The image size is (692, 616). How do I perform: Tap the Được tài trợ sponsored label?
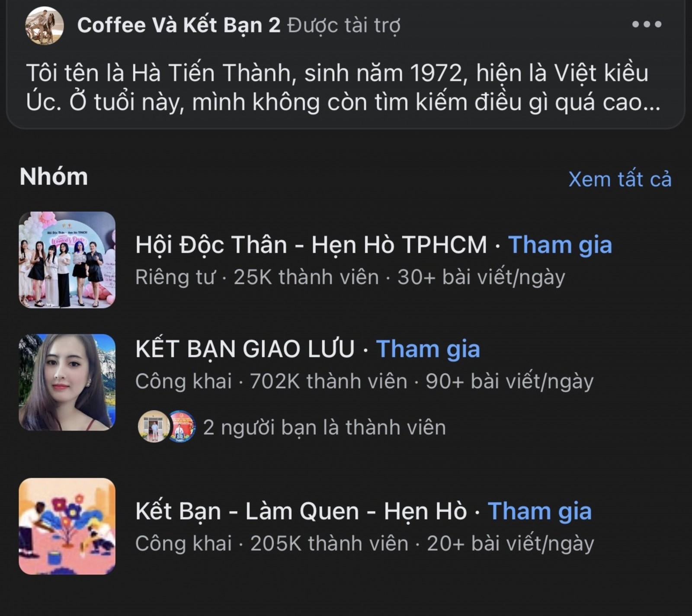point(344,25)
